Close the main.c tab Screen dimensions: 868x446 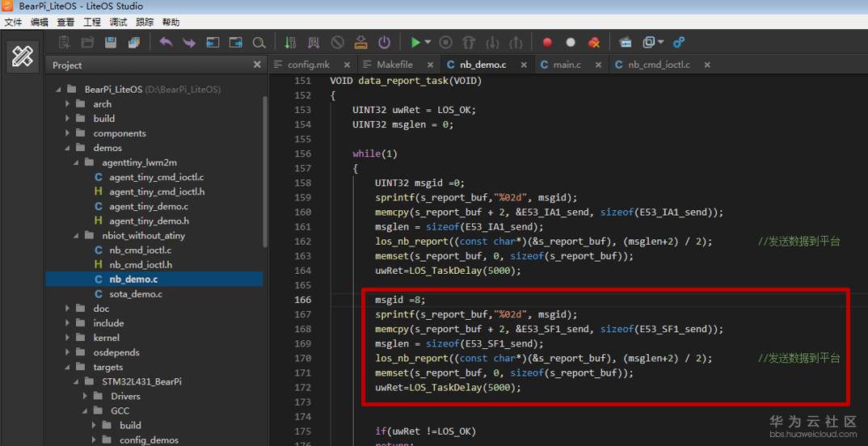[598, 65]
